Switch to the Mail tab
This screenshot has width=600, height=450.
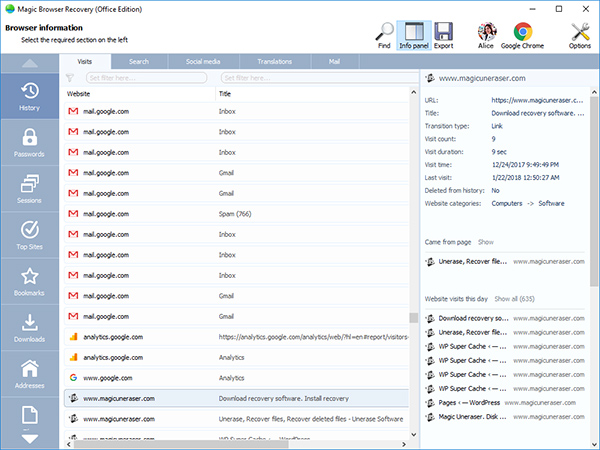tap(334, 62)
